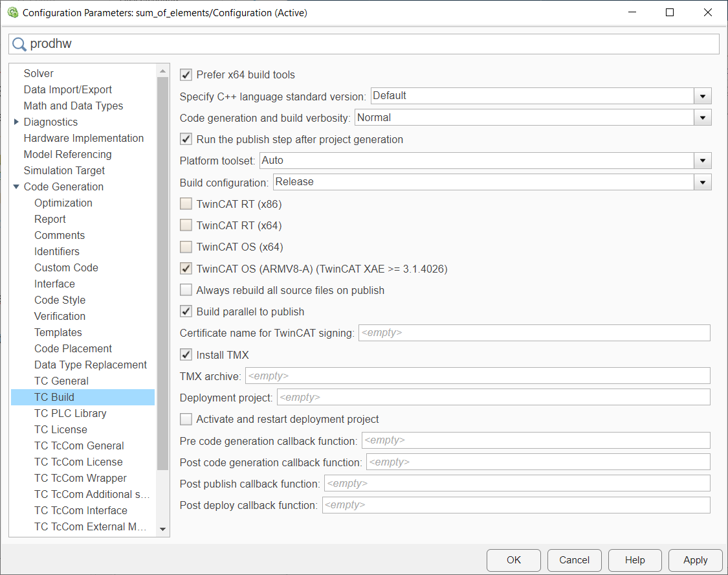This screenshot has width=728, height=575.
Task: Select Identifiers in tree
Action: 57,251
